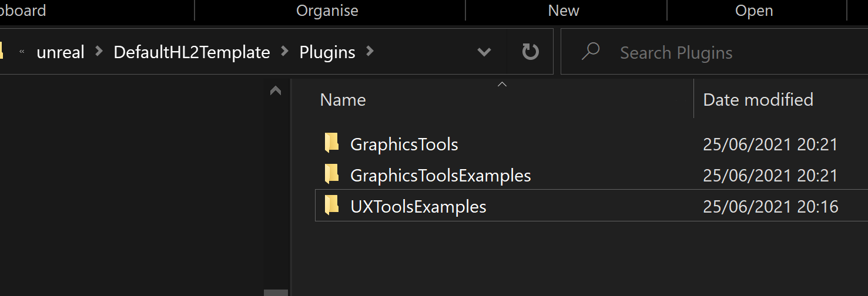Go to DefaultHL2Template in breadcrumb
The width and height of the screenshot is (868, 296).
pyautogui.click(x=192, y=52)
